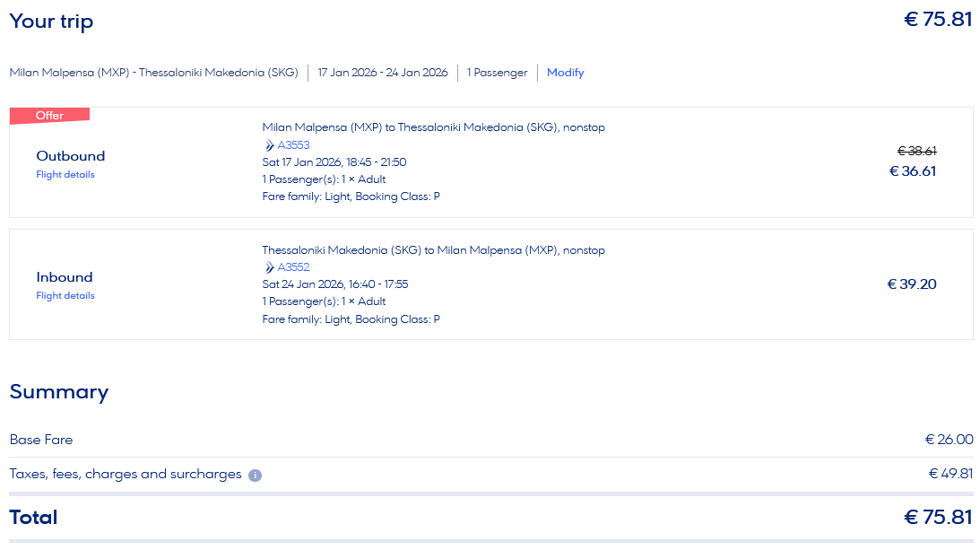Click the Inbound section title
The image size is (980, 550).
tap(65, 277)
